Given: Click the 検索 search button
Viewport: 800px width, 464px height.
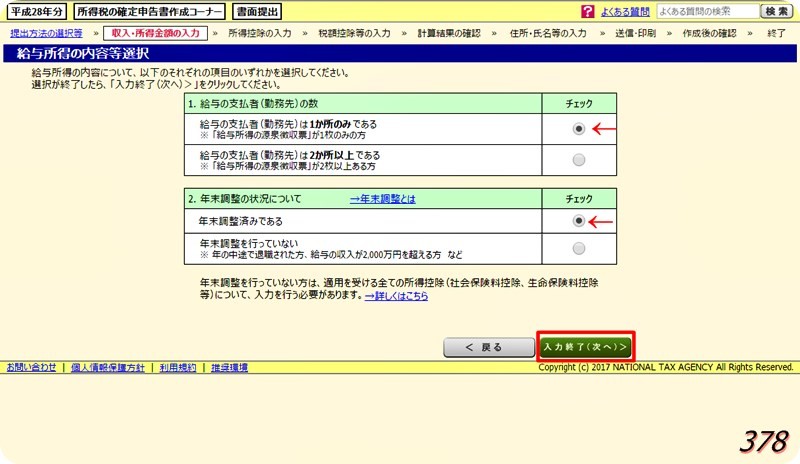Looking at the screenshot, I should pos(777,11).
